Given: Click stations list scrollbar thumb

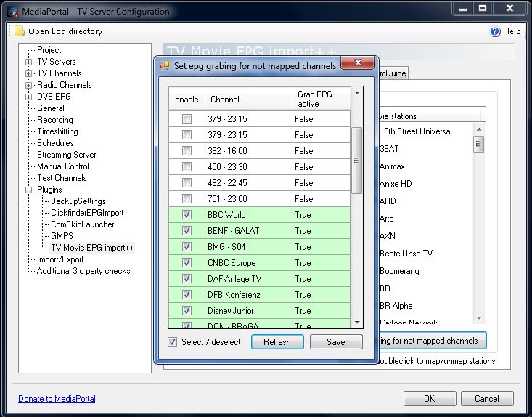Looking at the screenshot, I should (x=479, y=144).
